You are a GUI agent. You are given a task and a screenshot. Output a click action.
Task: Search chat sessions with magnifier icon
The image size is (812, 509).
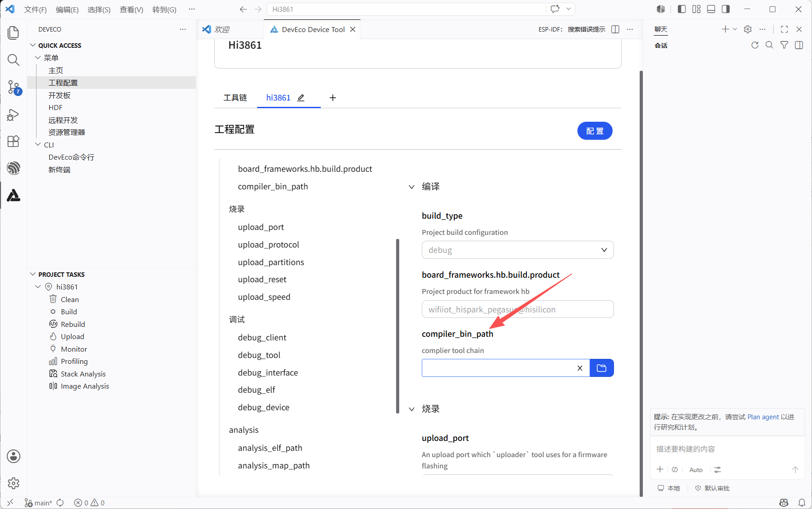coord(769,45)
